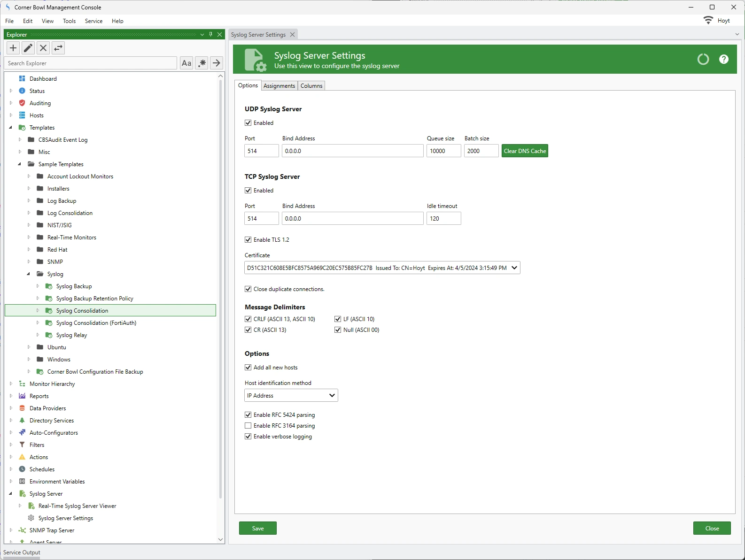Image resolution: width=745 pixels, height=560 pixels.
Task: Click the swap arrows icon in Explorer toolbar
Action: pyautogui.click(x=58, y=48)
